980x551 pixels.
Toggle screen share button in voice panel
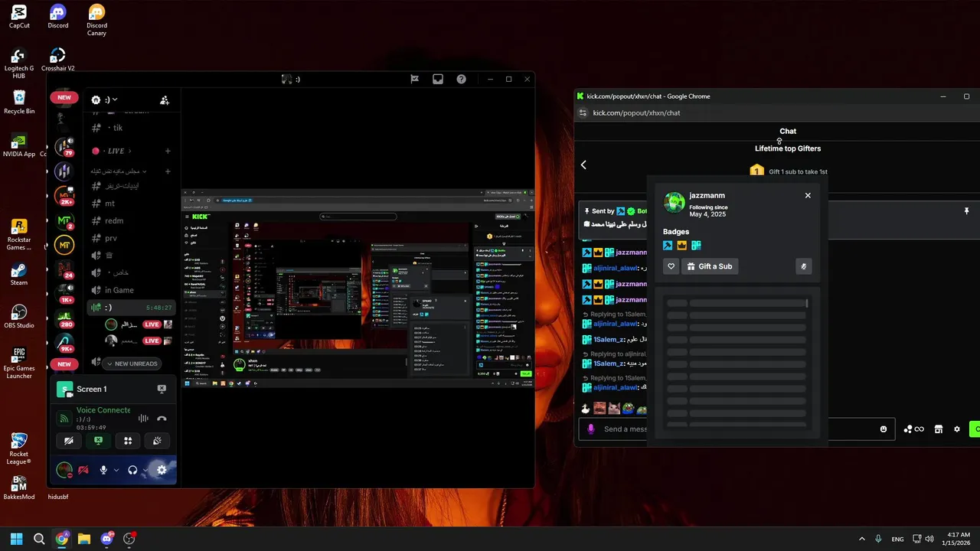pyautogui.click(x=98, y=441)
